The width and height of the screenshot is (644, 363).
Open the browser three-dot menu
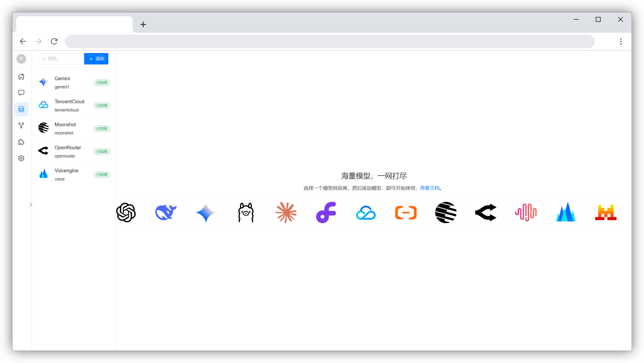621,41
